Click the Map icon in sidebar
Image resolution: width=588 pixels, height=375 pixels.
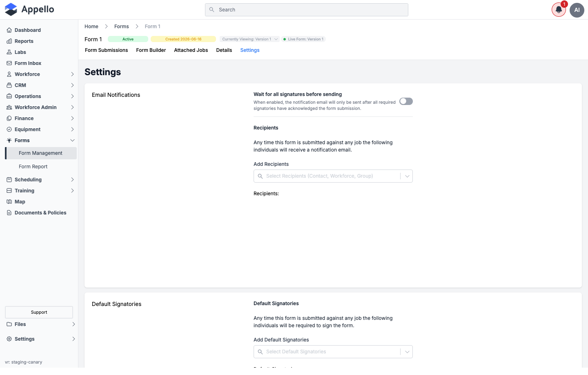pos(9,202)
